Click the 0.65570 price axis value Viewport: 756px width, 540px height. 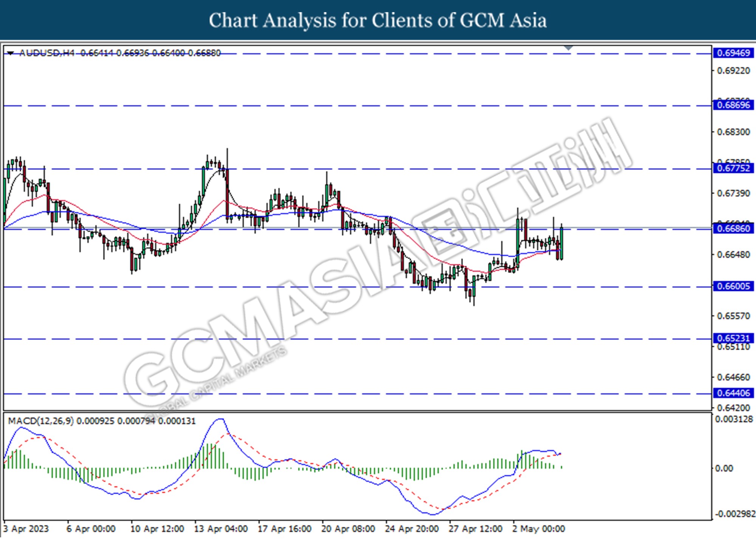[x=733, y=316]
